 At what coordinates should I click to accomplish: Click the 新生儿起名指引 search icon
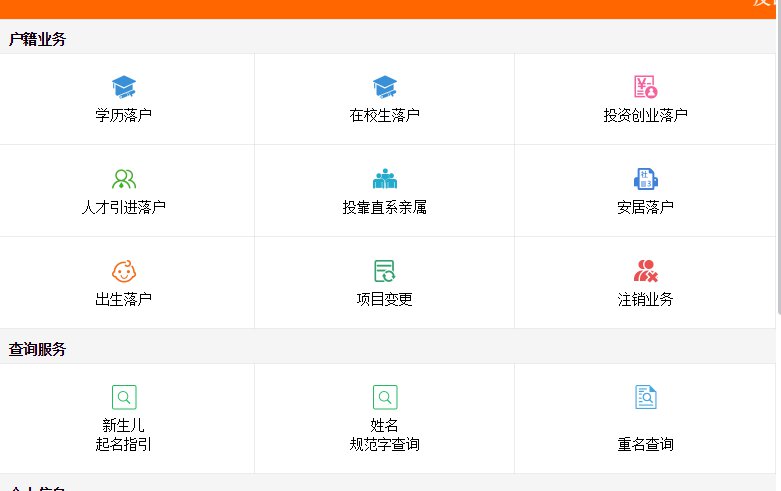[124, 397]
